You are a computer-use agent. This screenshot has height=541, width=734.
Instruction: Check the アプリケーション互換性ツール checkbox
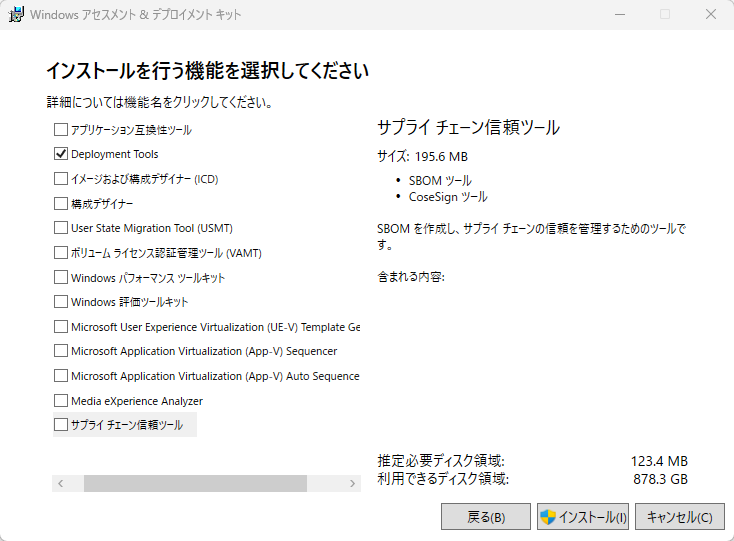[60, 130]
